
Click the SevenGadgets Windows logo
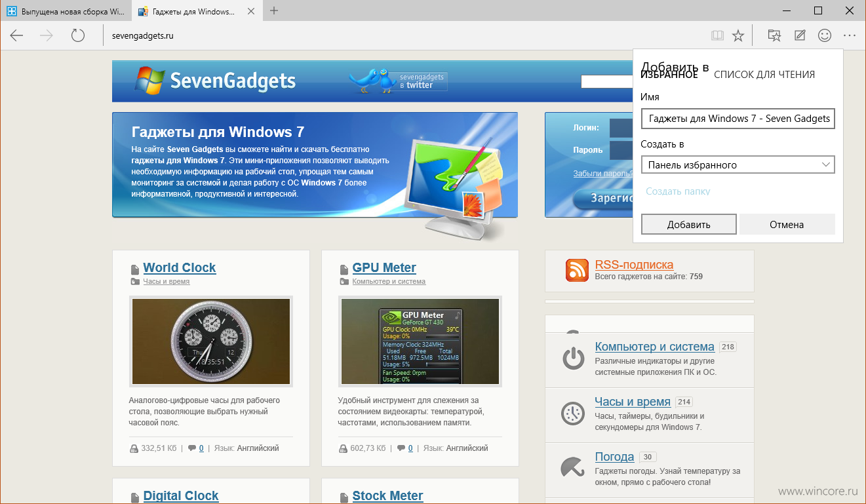[150, 80]
